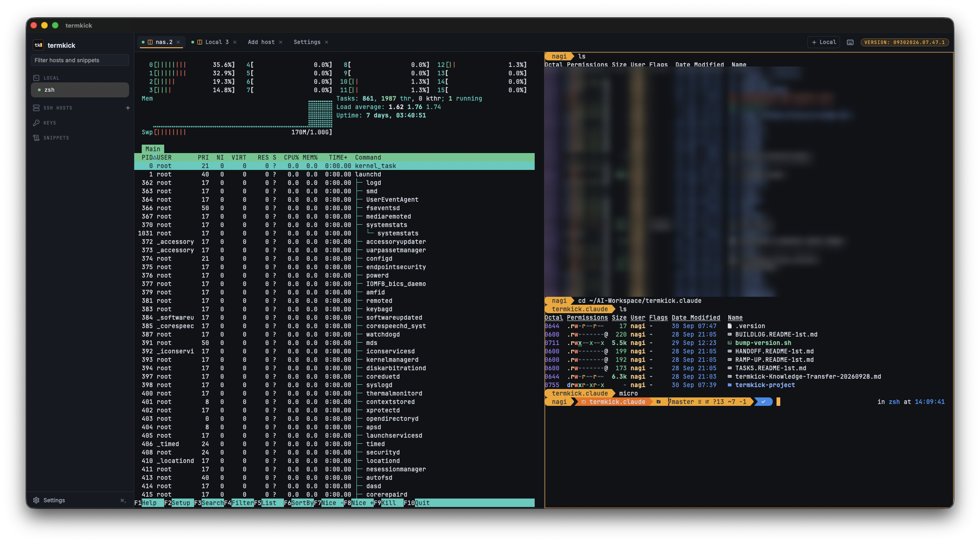Add a new SSH host with plus icon
The image size is (980, 543).
point(128,108)
